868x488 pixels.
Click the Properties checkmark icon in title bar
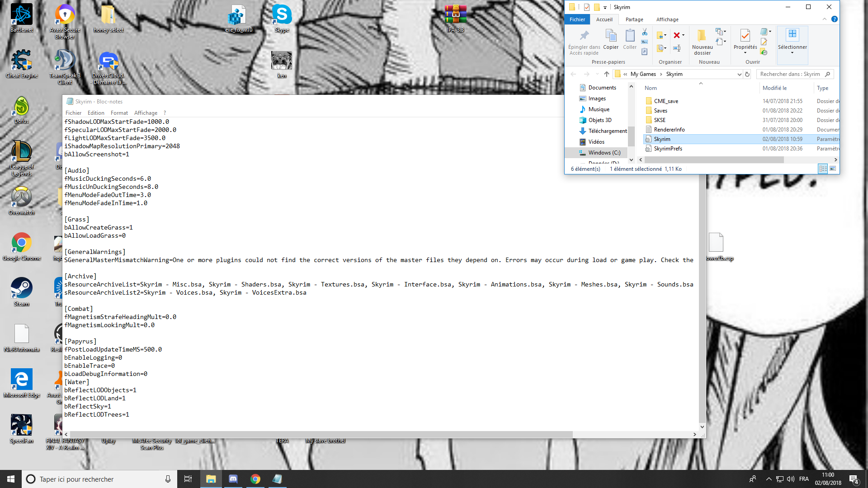pyautogui.click(x=587, y=7)
